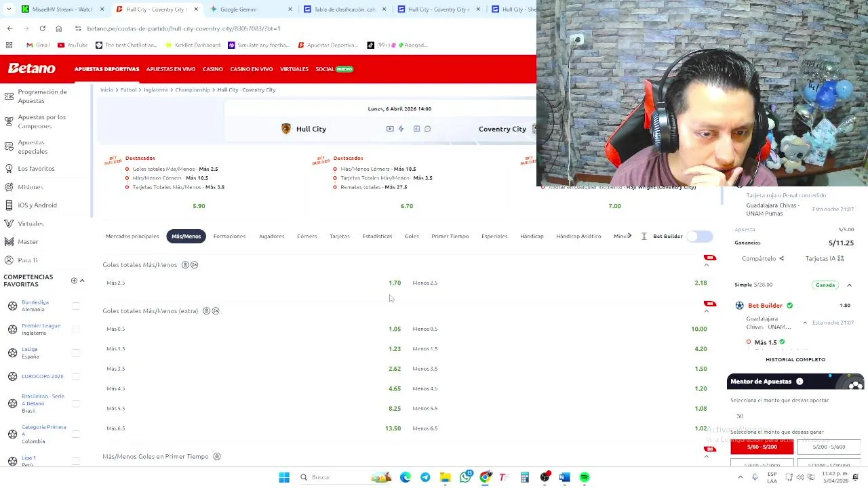Click the cash-out icon next to Goles totales Más/Menos (extra)
The width and height of the screenshot is (868, 488).
pos(215,310)
